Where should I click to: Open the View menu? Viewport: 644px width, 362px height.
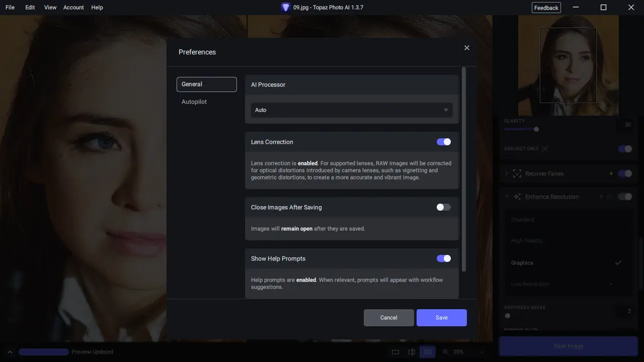tap(50, 8)
